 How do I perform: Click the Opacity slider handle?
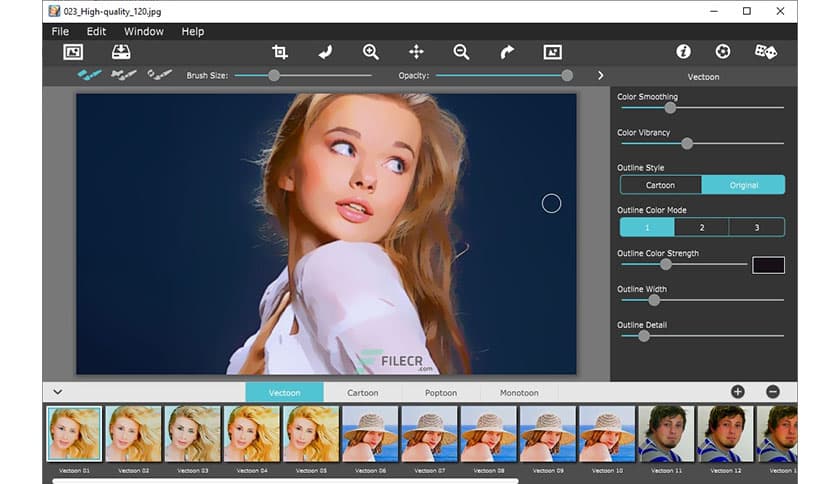click(x=567, y=76)
